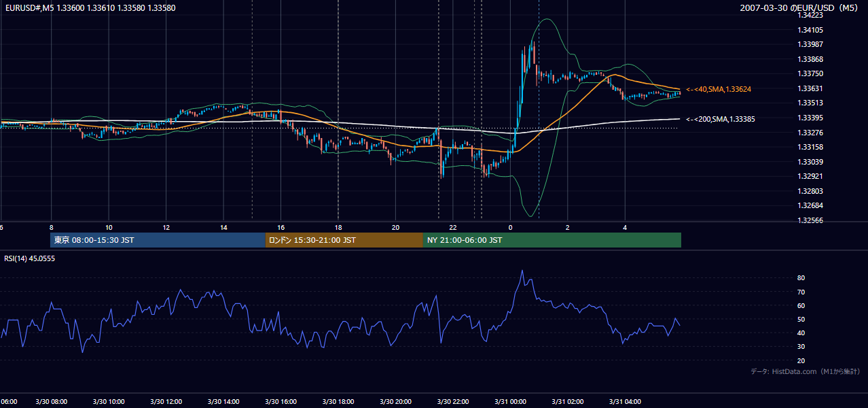Click the '3/31 02:00' bottom time label
This screenshot has width=868, height=408.
tap(568, 402)
